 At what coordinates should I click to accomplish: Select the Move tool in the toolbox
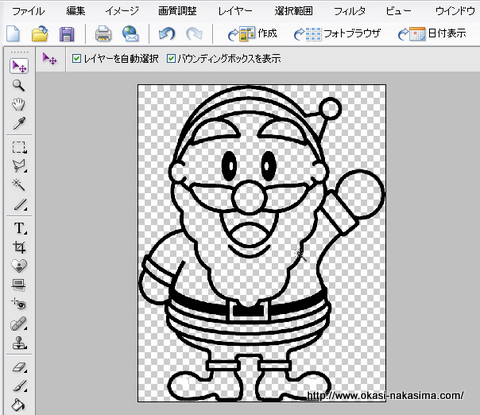point(19,66)
